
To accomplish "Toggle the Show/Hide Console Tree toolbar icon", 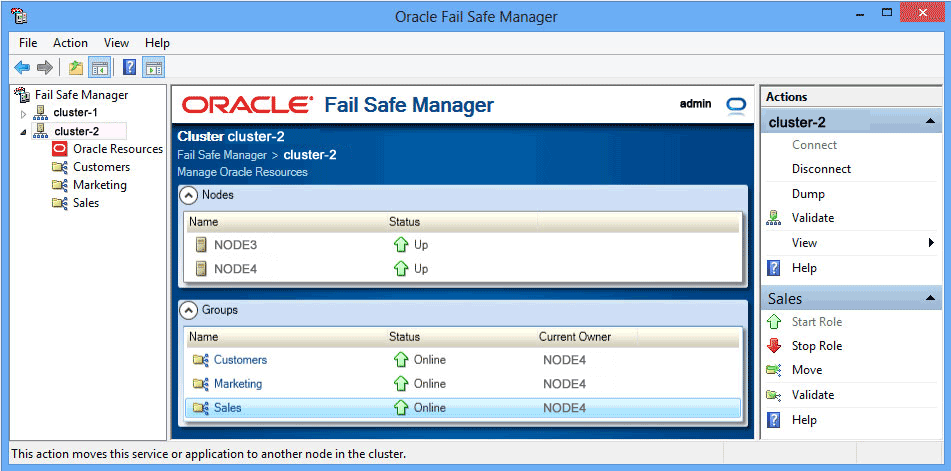I will pos(99,67).
